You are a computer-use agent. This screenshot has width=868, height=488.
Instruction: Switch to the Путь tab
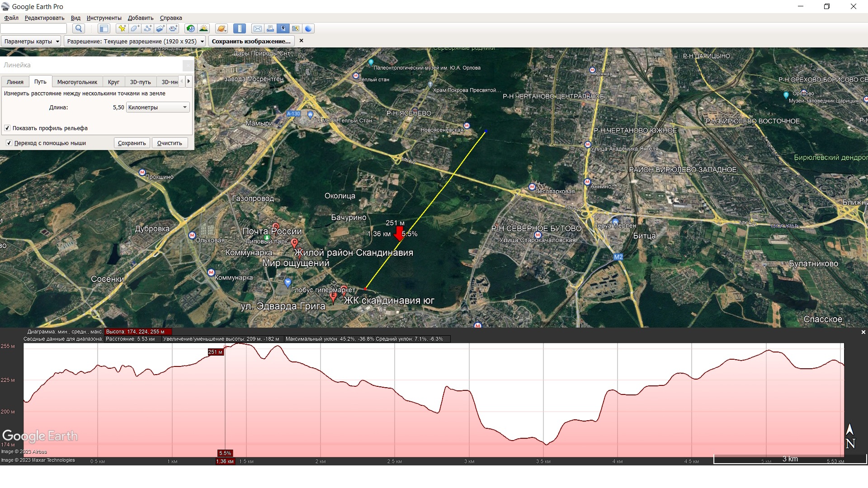[x=40, y=81]
